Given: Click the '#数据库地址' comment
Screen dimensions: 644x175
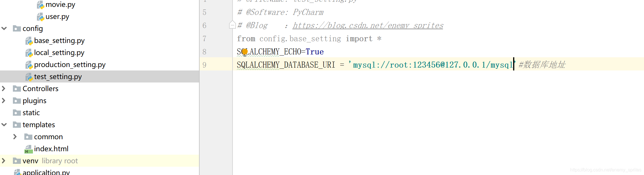Looking at the screenshot, I should click(542, 65).
